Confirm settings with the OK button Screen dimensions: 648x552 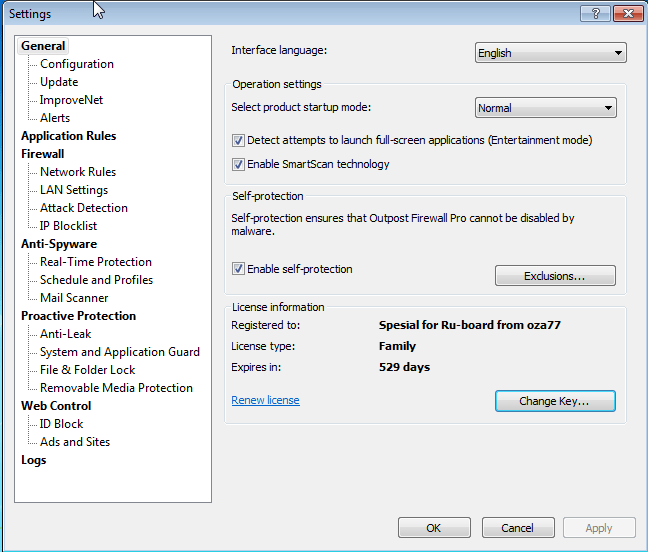tap(434, 528)
